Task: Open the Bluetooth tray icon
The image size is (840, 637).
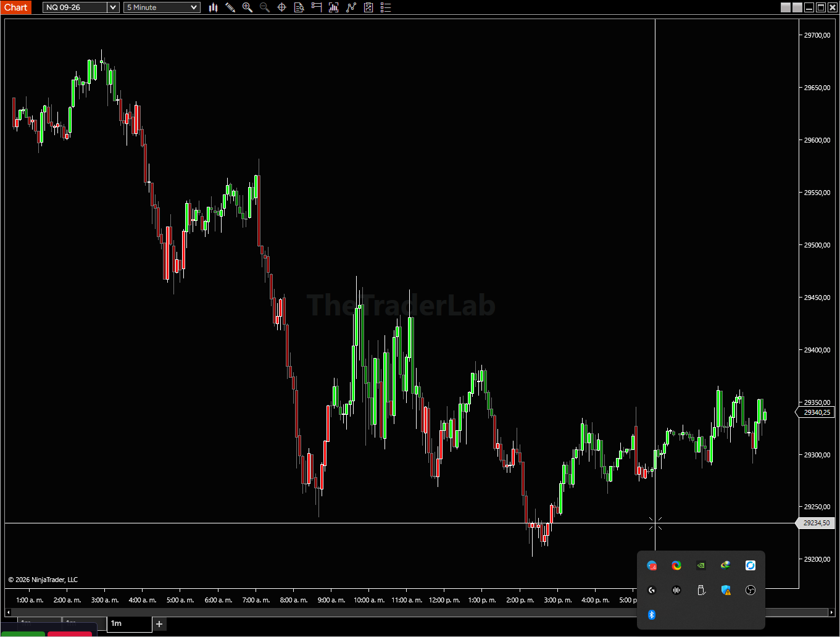Action: tap(652, 614)
